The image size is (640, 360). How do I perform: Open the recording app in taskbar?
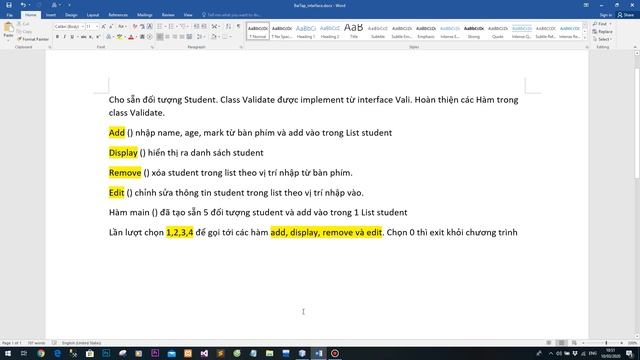(335, 353)
